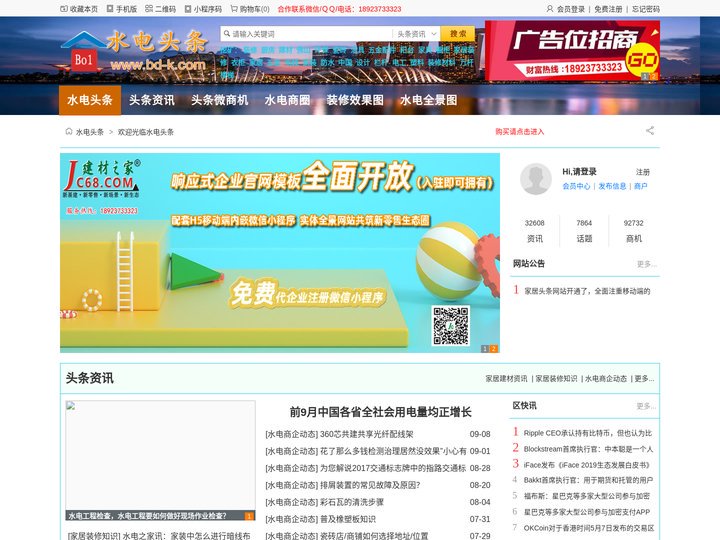Image resolution: width=720 pixels, height=540 pixels.
Task: Open news Bakkt首席执行官
Action: click(x=588, y=480)
